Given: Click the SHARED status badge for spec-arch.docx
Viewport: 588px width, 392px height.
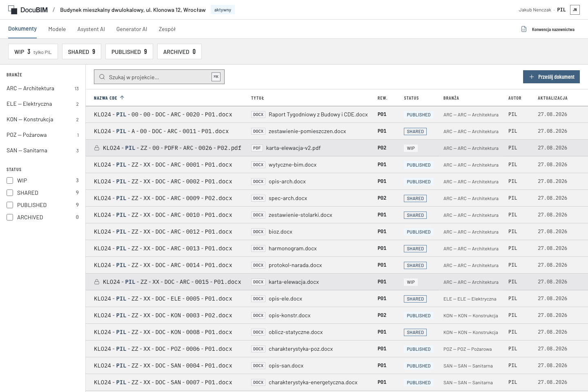Looking at the screenshot, I should 415,198.
